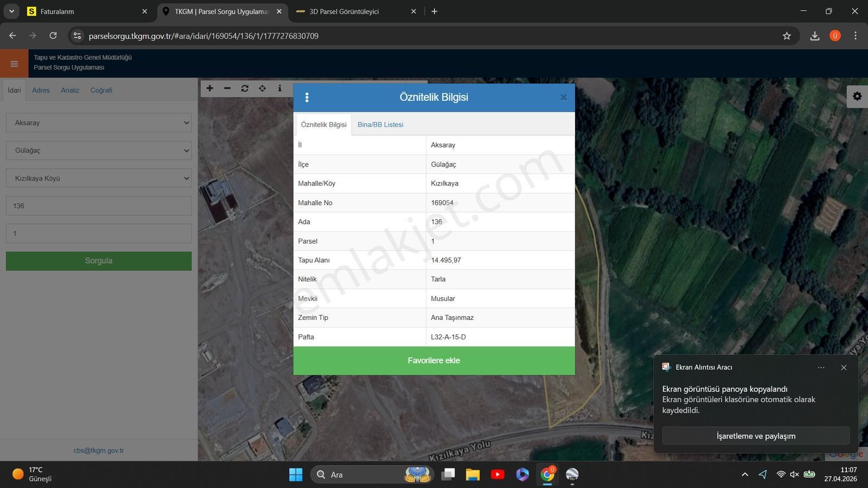This screenshot has height=488, width=868.
Task: Open the map settings gear
Action: [x=857, y=96]
